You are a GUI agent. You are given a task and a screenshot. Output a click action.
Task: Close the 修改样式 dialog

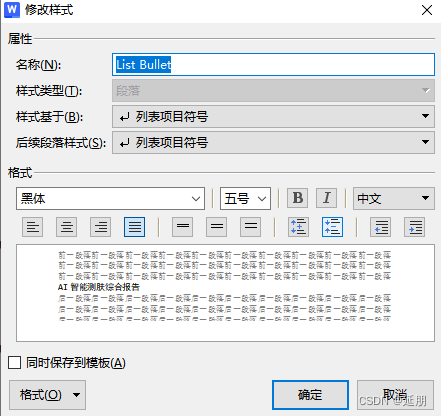427,10
